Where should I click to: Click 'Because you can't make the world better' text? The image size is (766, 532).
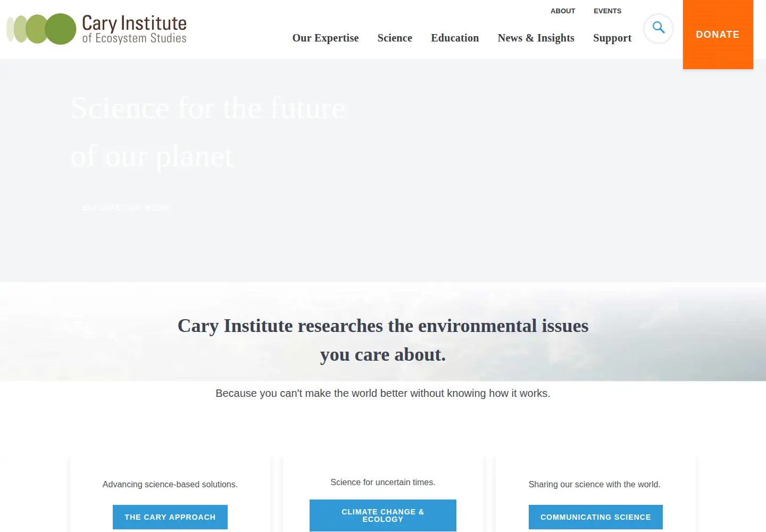click(x=383, y=393)
